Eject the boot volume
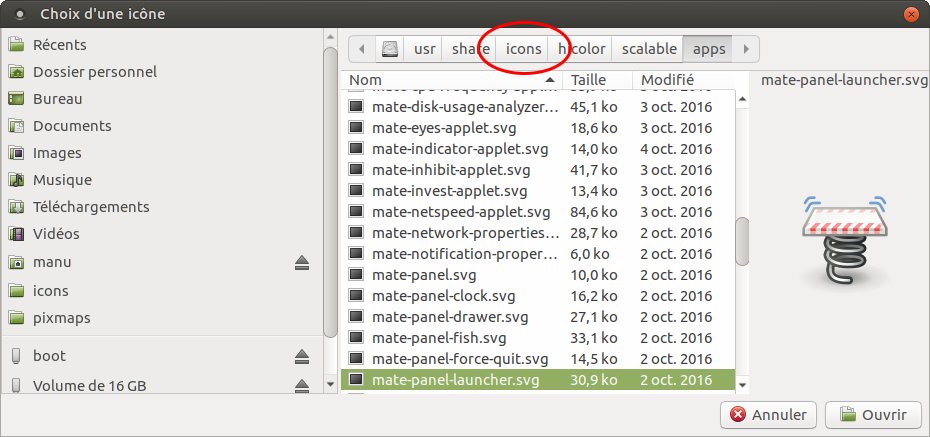930x437 pixels. coord(302,356)
